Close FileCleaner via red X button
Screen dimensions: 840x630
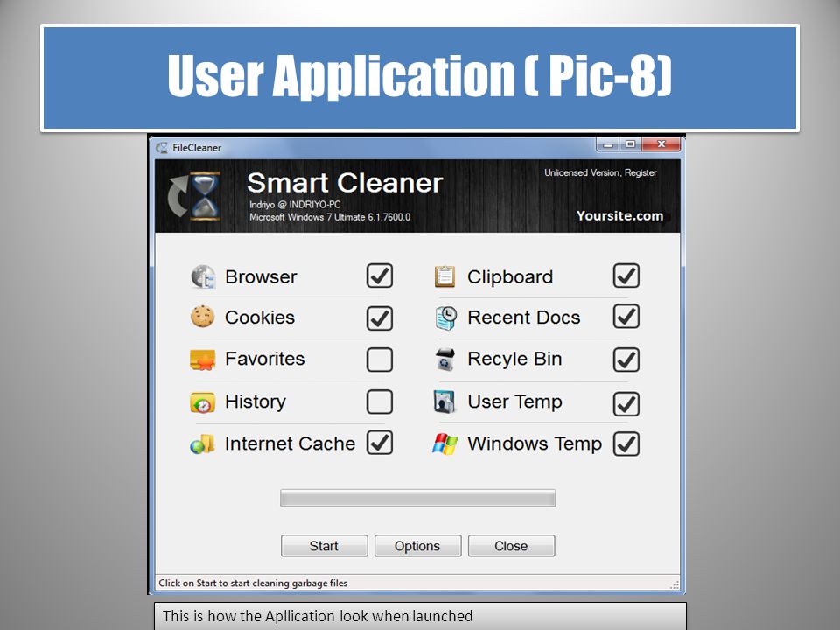pos(661,144)
